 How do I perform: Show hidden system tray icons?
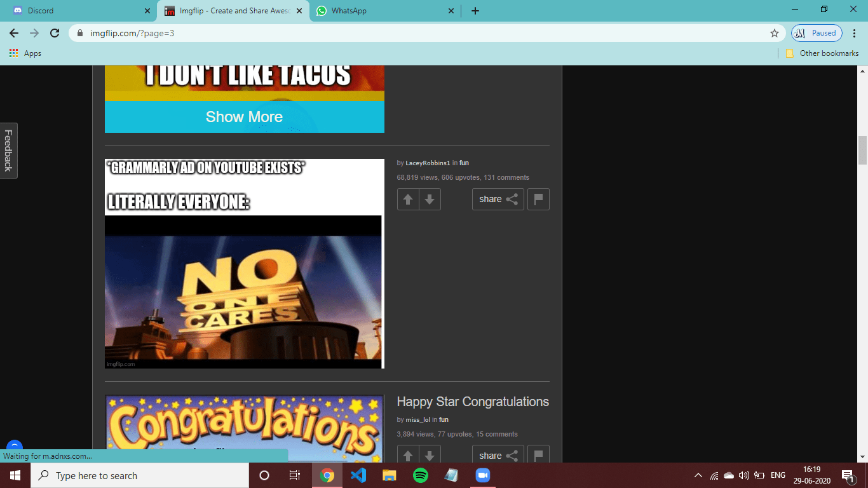point(698,475)
